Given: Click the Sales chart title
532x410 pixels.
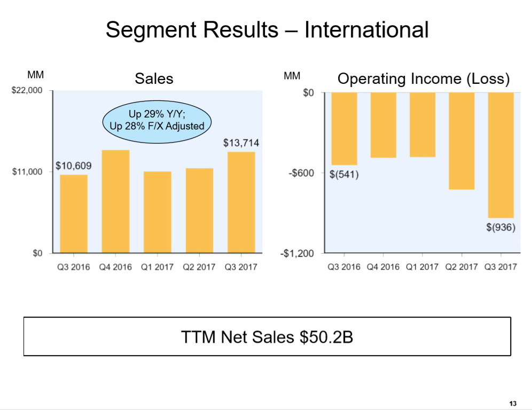Looking at the screenshot, I should 154,79.
